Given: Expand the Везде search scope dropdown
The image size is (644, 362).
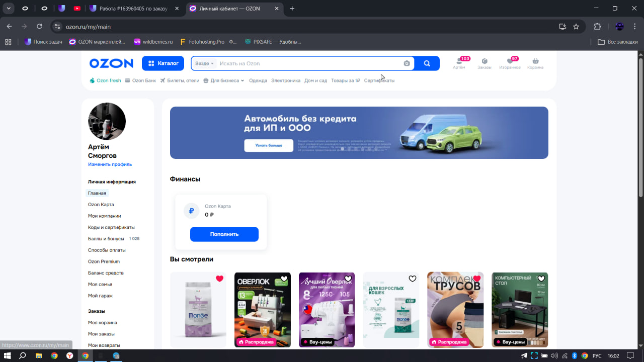Looking at the screenshot, I should (205, 63).
